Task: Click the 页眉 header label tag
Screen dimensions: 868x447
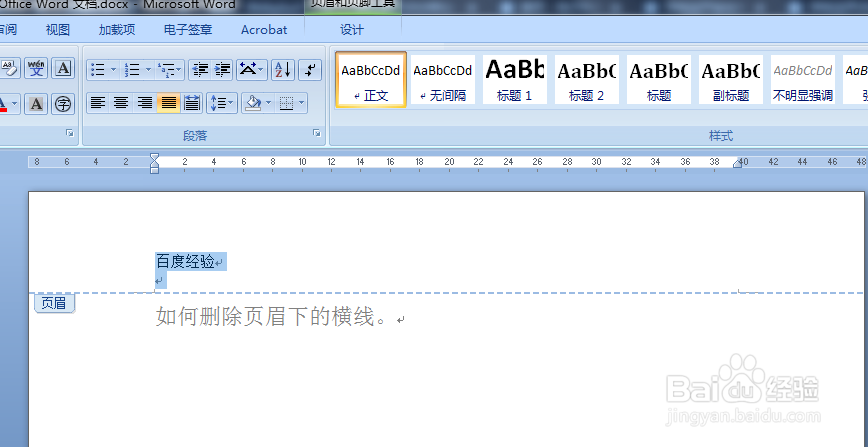Action: coord(54,303)
